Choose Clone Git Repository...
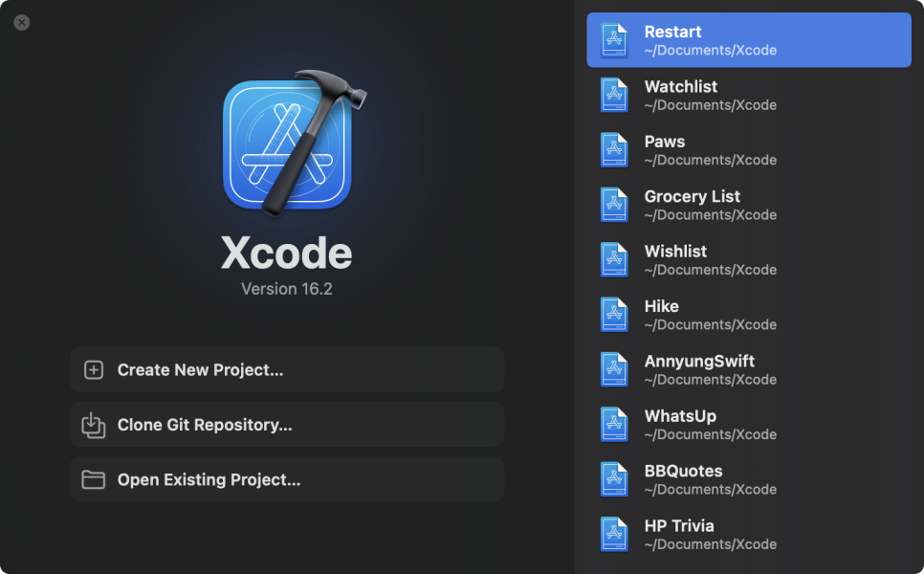Image resolution: width=924 pixels, height=574 pixels. pos(287,425)
